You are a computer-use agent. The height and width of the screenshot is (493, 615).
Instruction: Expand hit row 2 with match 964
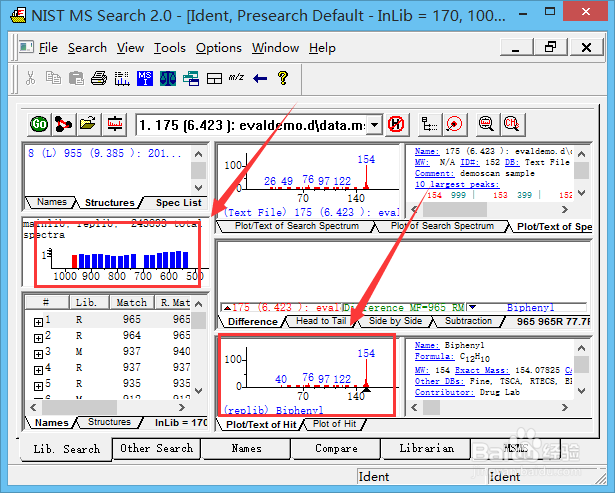tap(38, 338)
